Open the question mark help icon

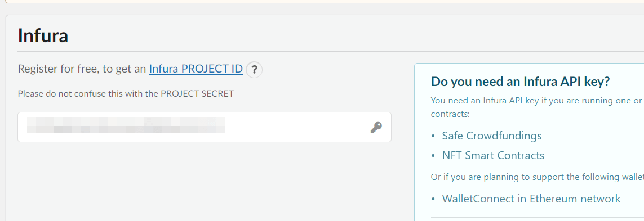click(x=254, y=70)
